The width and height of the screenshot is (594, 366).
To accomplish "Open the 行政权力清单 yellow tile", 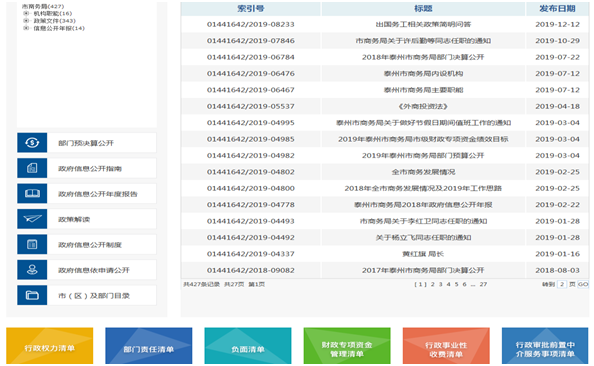I will [50, 346].
